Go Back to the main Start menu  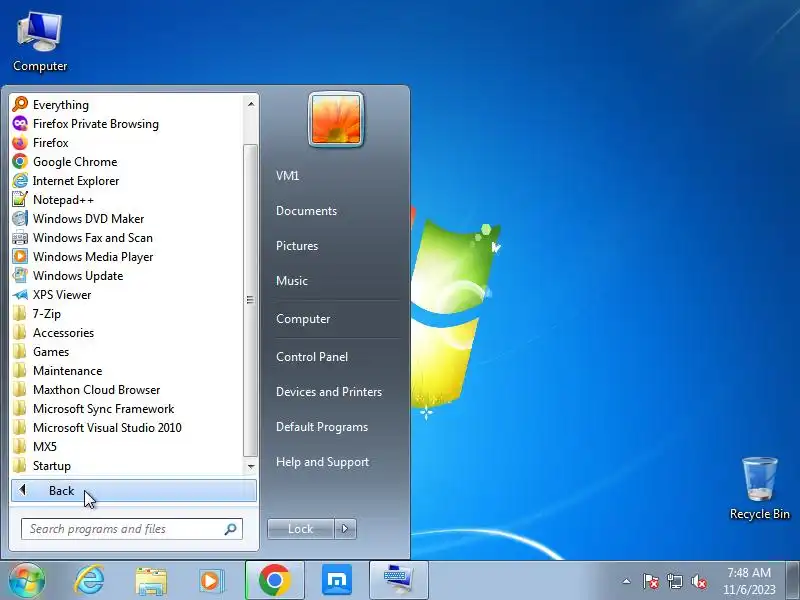coord(134,490)
